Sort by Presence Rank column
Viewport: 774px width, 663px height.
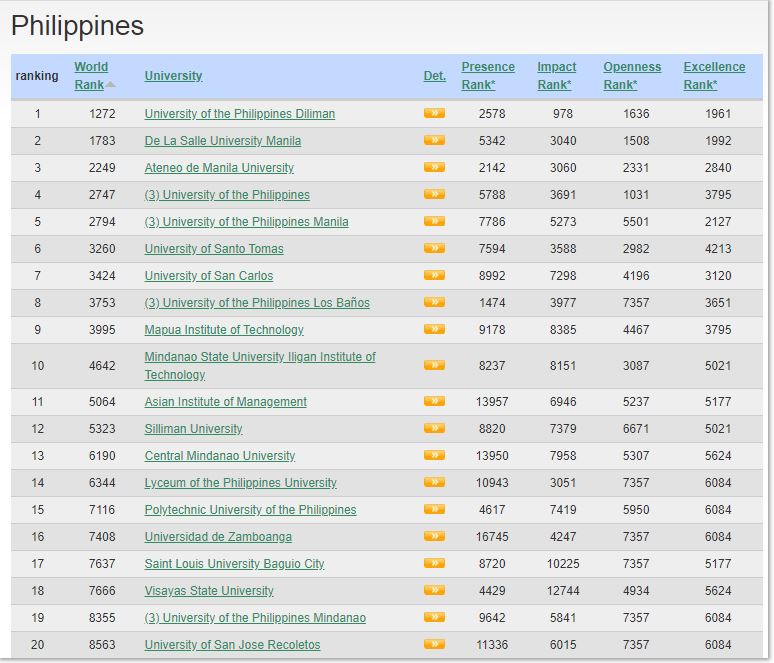pyautogui.click(x=488, y=76)
